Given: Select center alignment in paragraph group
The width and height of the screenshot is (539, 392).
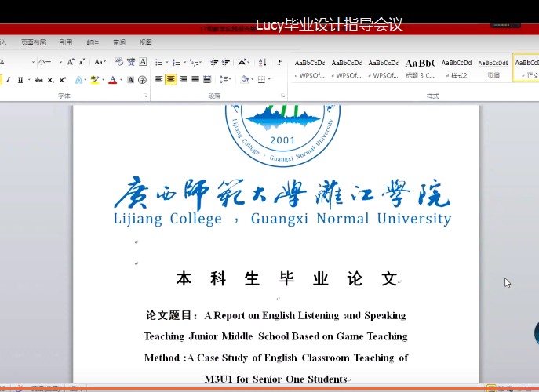Looking at the screenshot, I should tap(171, 79).
